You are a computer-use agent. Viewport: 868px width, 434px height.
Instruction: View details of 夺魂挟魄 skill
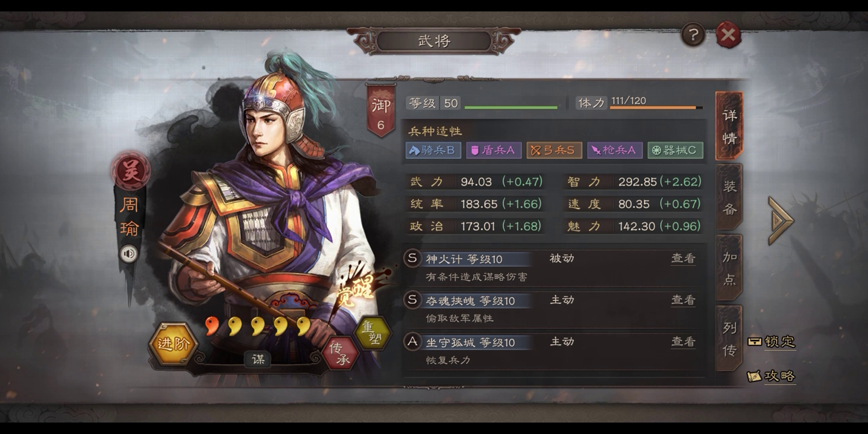684,300
